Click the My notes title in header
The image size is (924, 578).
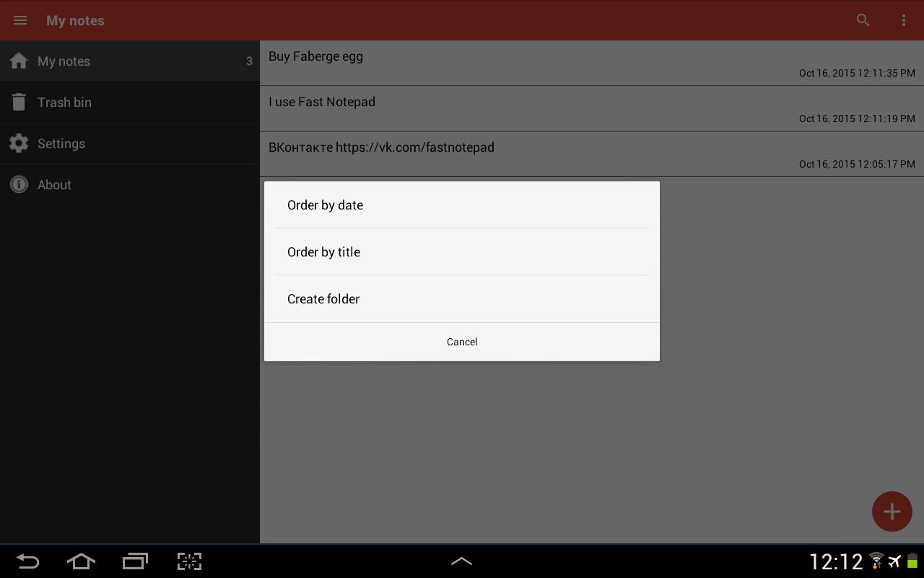[75, 20]
